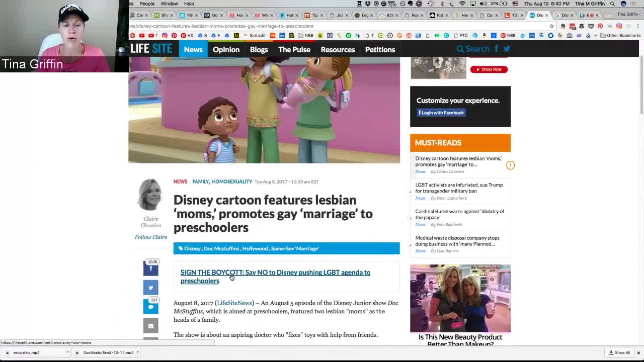
Task: Open Wi-Fi status menu
Action: 462,4
